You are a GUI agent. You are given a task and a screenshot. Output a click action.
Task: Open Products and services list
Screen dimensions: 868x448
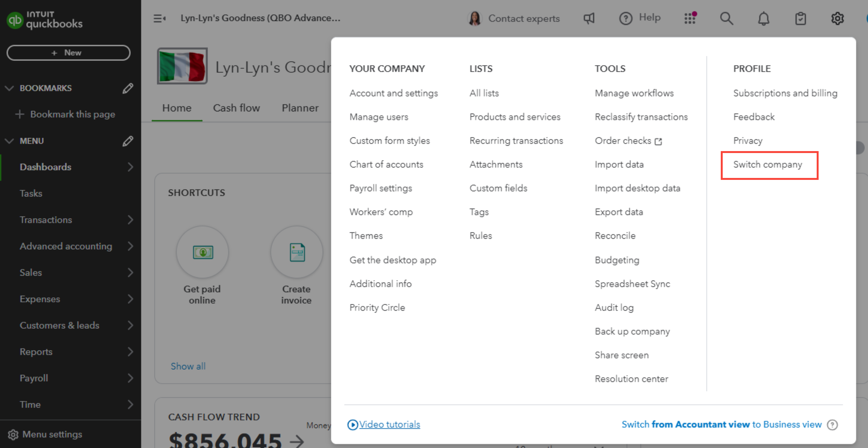pos(515,117)
